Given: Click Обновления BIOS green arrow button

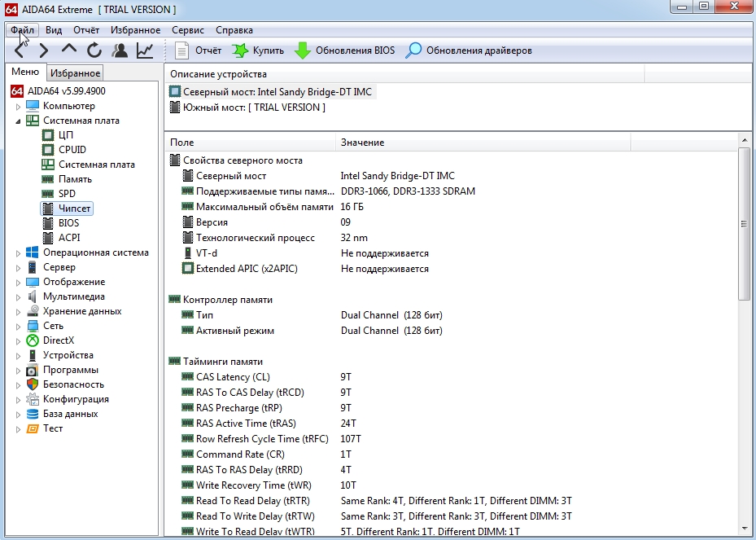Looking at the screenshot, I should [344, 50].
